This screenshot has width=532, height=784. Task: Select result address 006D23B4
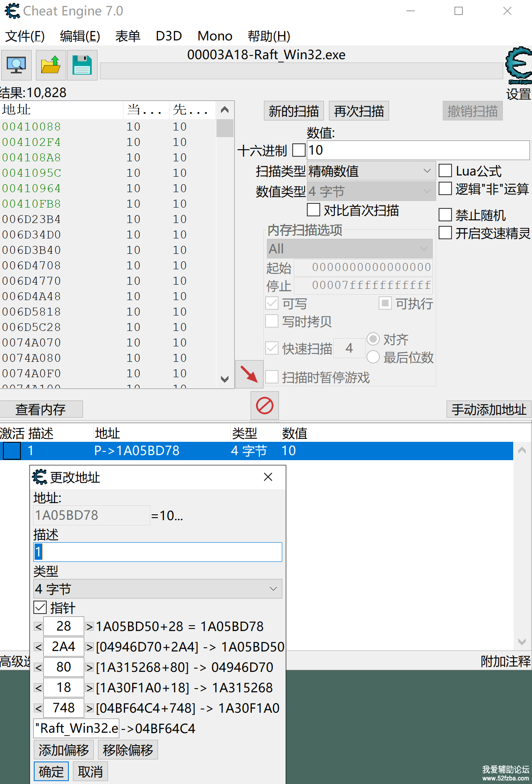(31, 219)
